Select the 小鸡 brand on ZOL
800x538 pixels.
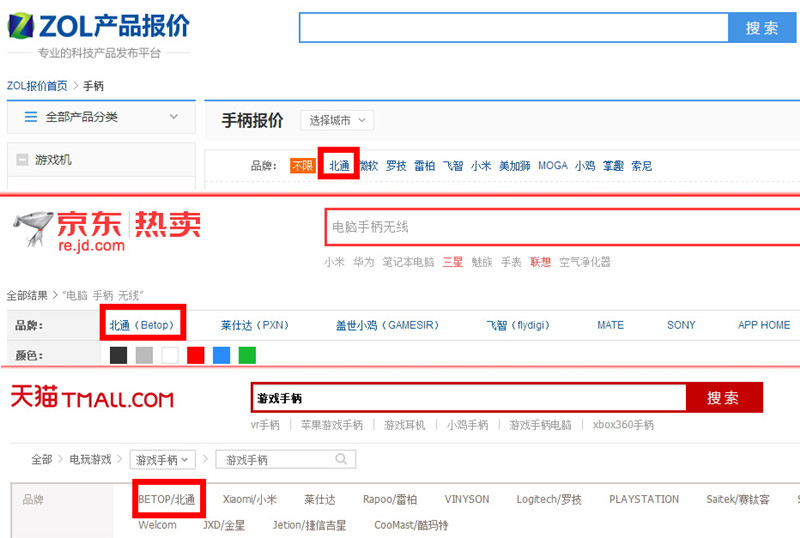(585, 166)
